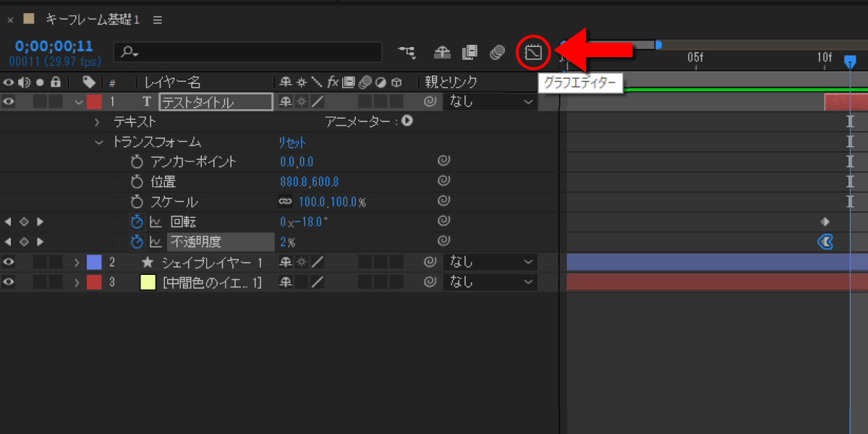Click the position value 880.8,600.8
The height and width of the screenshot is (434, 868).
310,182
